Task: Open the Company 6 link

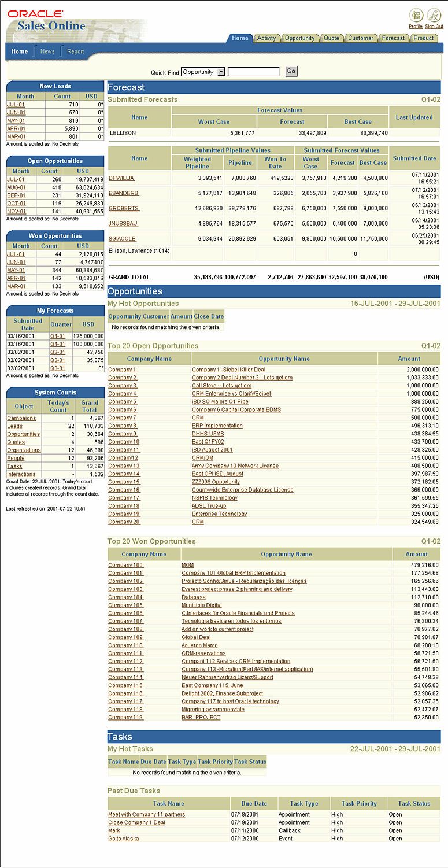Action: (123, 410)
